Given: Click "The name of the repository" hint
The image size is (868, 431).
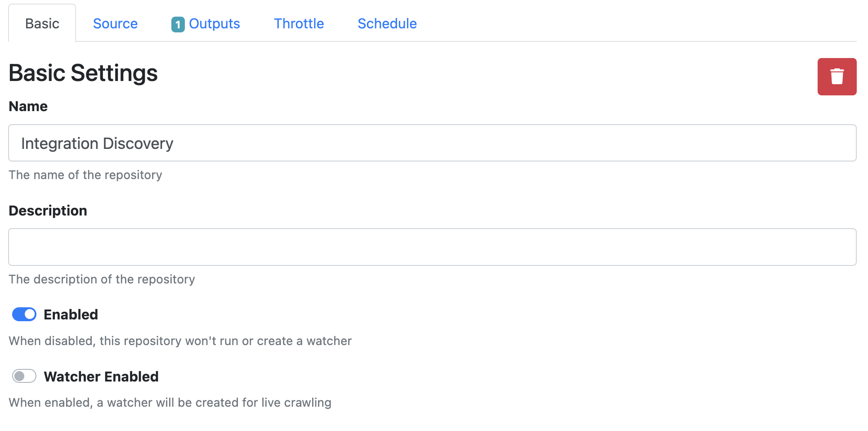Looking at the screenshot, I should coord(85,175).
